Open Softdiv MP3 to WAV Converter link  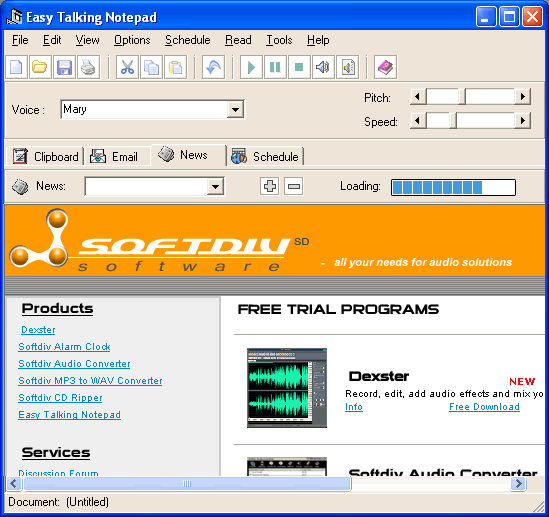pos(90,380)
